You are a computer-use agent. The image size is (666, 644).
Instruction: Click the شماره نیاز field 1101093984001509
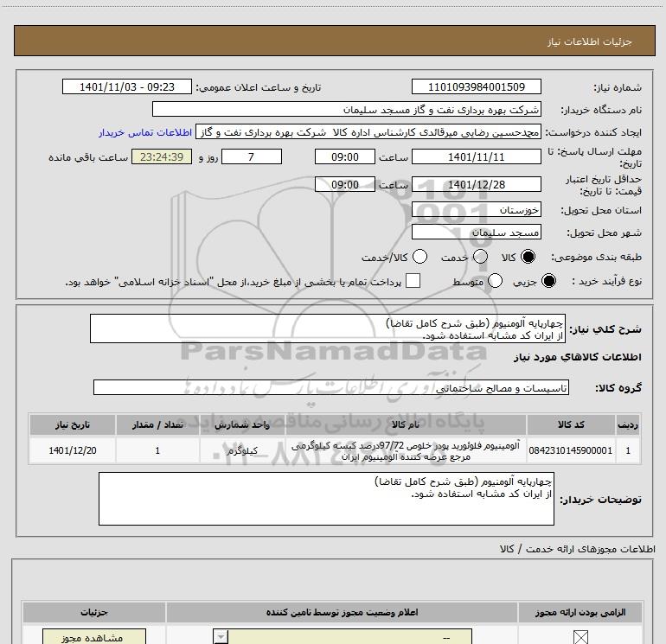click(x=476, y=86)
